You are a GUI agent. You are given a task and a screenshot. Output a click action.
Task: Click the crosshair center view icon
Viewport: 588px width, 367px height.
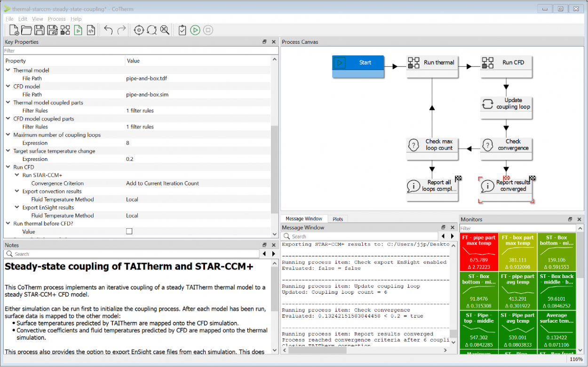pos(139,30)
